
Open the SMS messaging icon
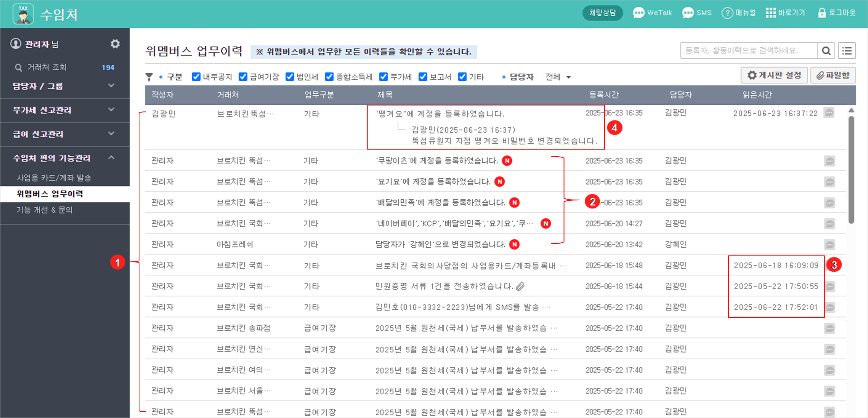pyautogui.click(x=688, y=13)
